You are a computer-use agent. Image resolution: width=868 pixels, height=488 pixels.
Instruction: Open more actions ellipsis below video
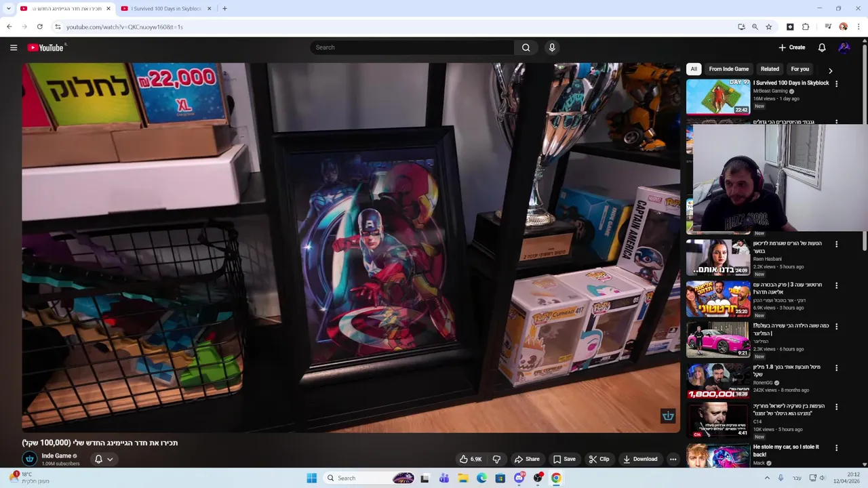point(673,459)
